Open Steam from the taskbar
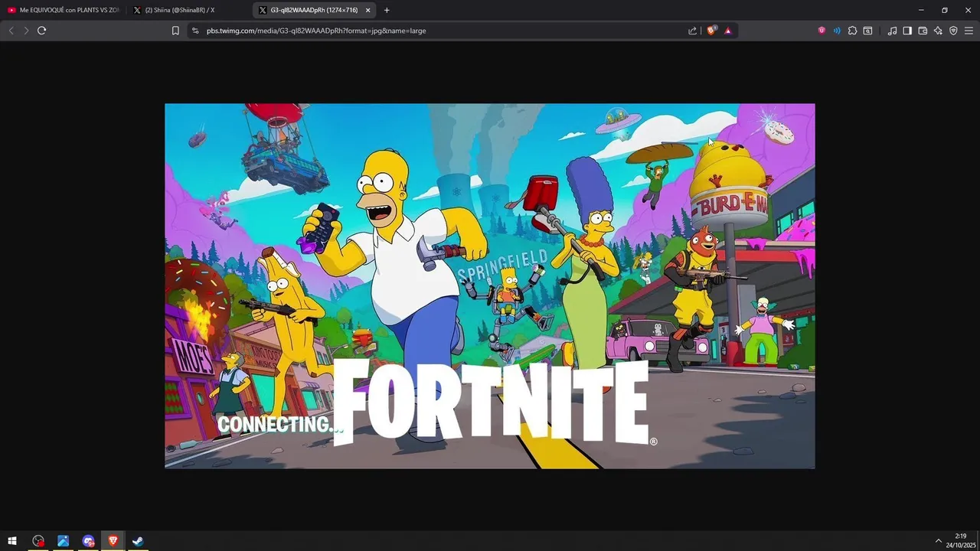This screenshot has height=551, width=980. 138,541
